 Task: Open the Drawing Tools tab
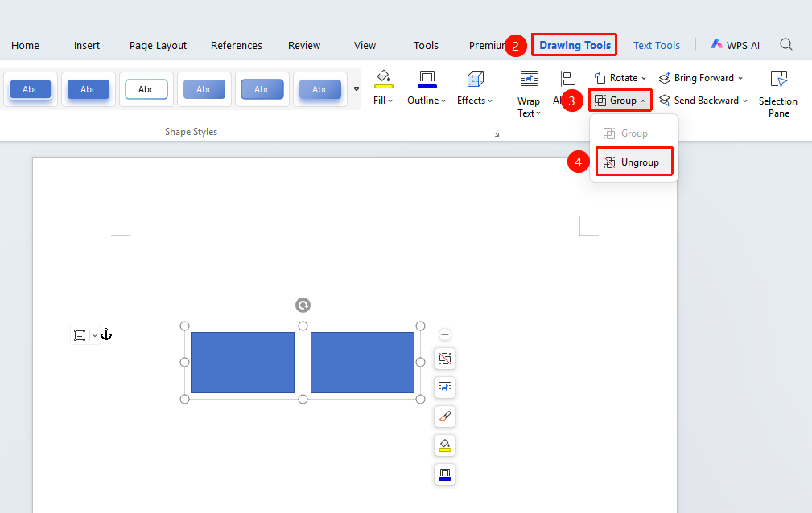click(575, 46)
